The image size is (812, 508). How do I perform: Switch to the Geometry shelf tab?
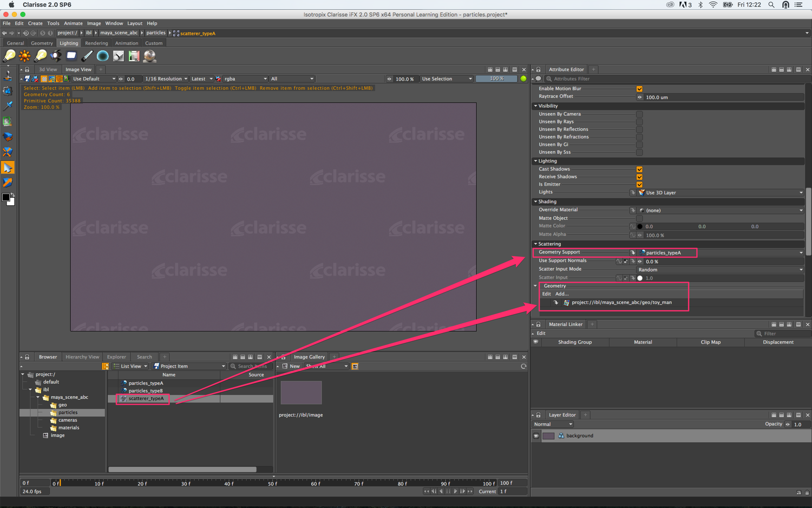[x=42, y=43]
